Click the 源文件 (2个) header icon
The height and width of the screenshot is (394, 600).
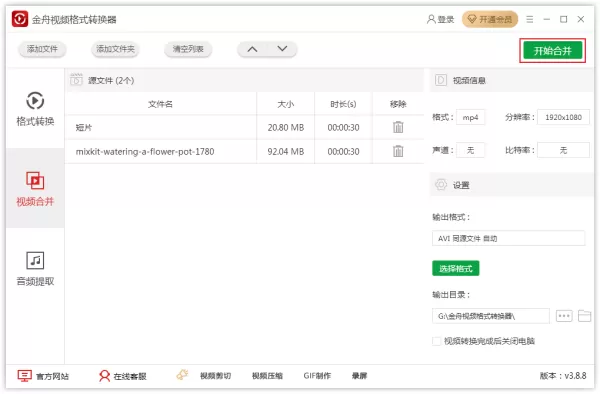click(x=76, y=80)
